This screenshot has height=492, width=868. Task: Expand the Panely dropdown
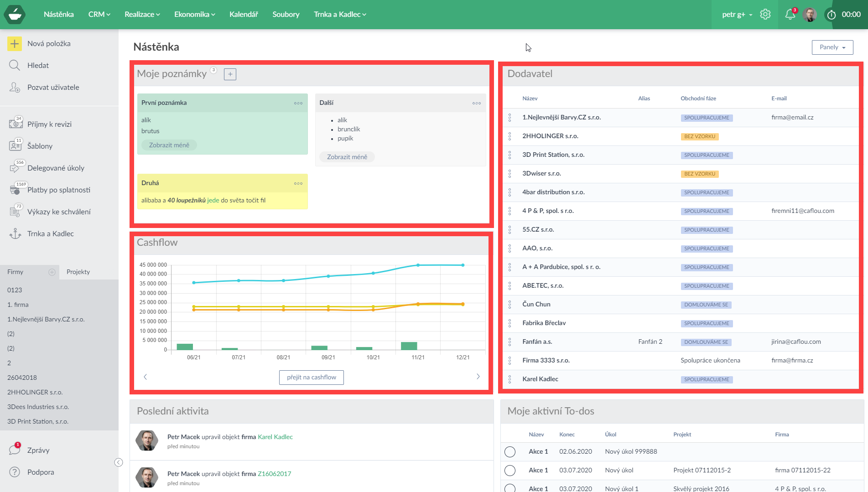[x=832, y=47]
